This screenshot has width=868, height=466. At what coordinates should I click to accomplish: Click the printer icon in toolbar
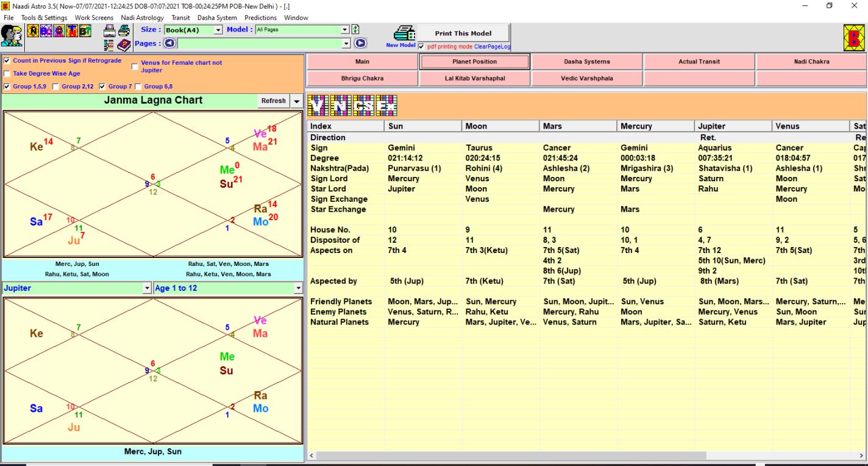click(124, 31)
